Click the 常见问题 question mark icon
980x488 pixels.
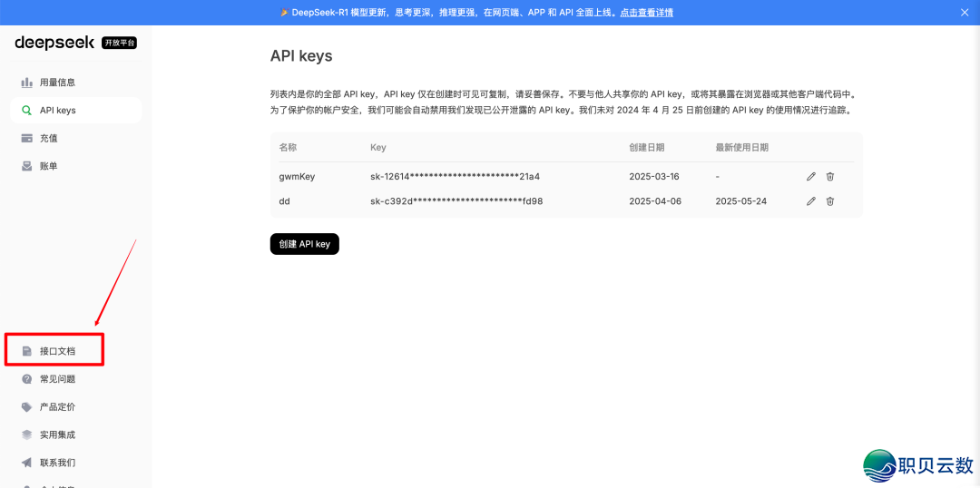tap(27, 379)
